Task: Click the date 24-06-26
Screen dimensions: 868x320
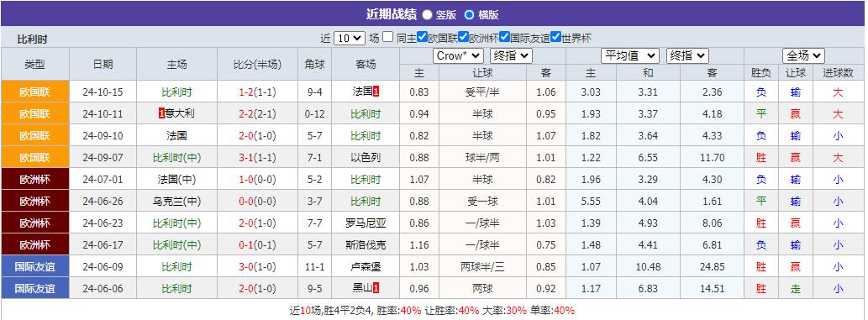Action: [103, 202]
